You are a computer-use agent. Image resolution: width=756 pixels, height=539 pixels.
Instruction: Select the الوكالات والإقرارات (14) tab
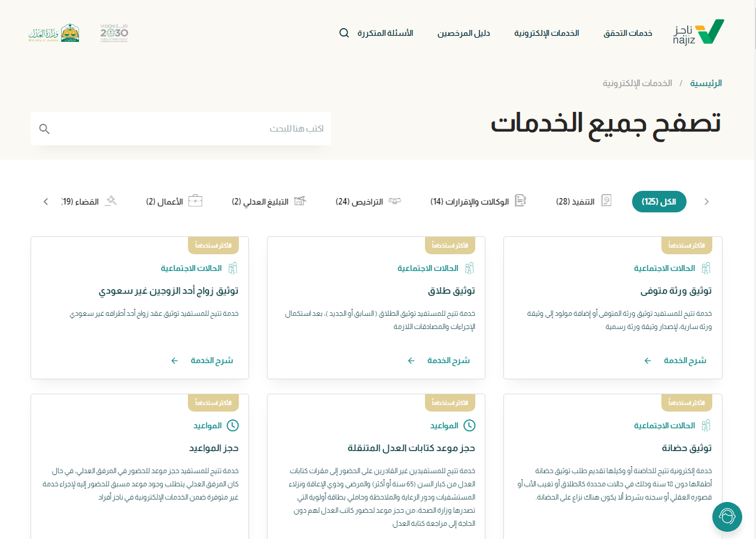(478, 202)
